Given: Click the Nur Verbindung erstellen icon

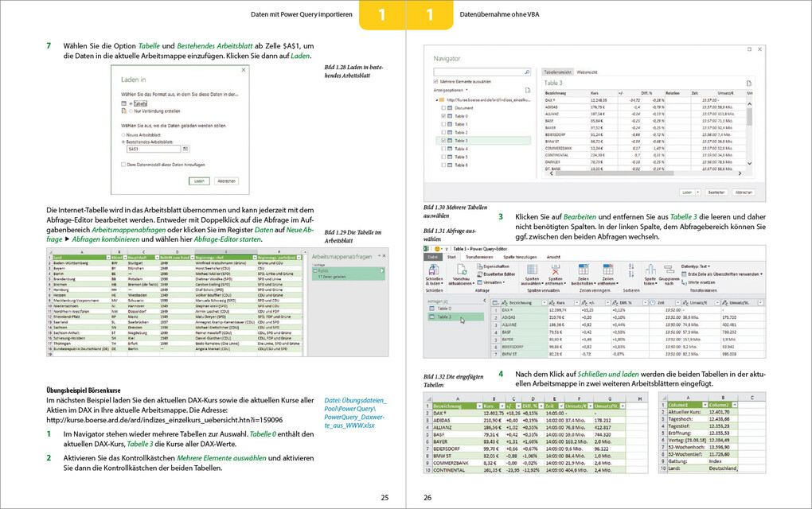Looking at the screenshot, I should tap(123, 111).
